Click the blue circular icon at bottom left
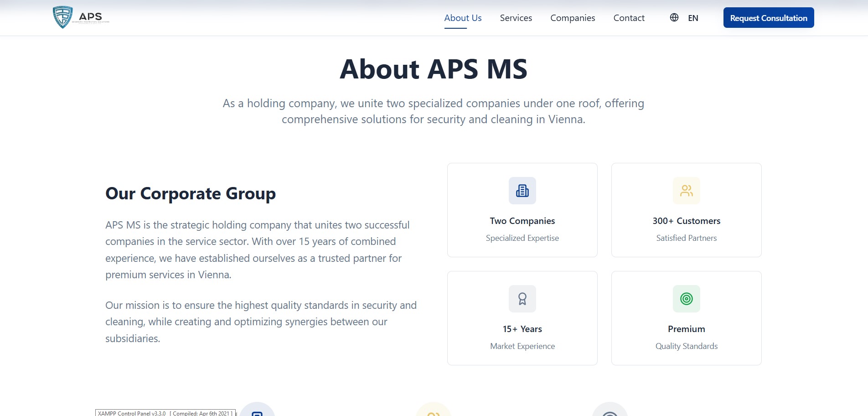 coord(257,410)
